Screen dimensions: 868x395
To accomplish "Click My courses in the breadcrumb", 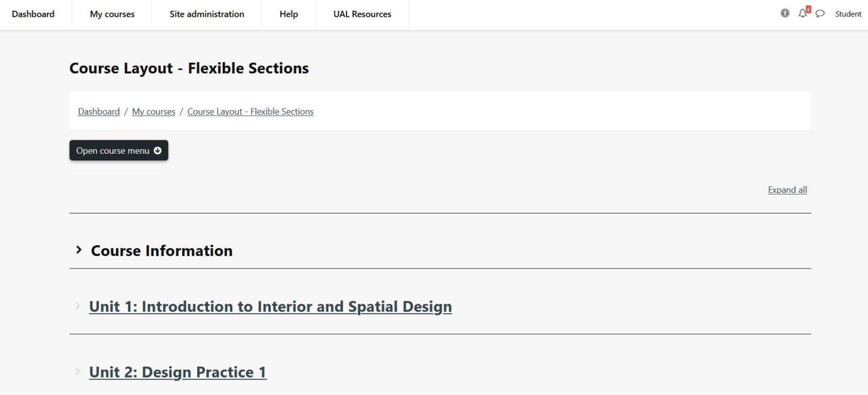I will pos(153,111).
